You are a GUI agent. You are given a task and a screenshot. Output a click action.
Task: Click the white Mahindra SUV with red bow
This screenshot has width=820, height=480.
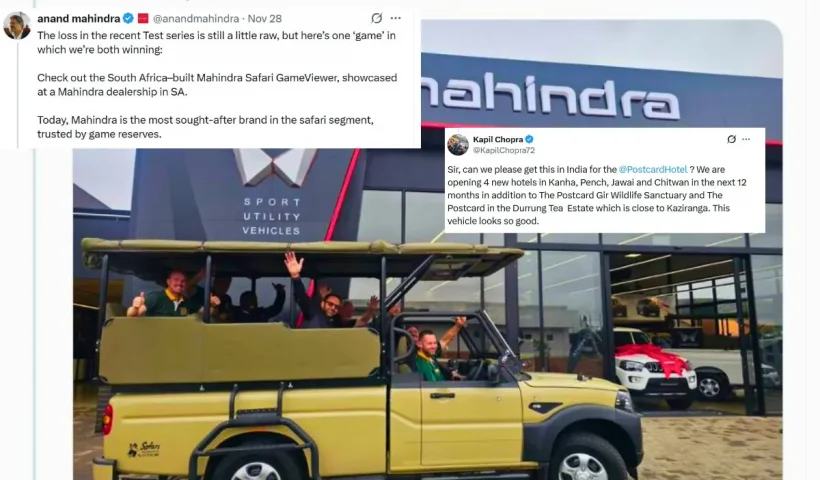[x=655, y=366]
